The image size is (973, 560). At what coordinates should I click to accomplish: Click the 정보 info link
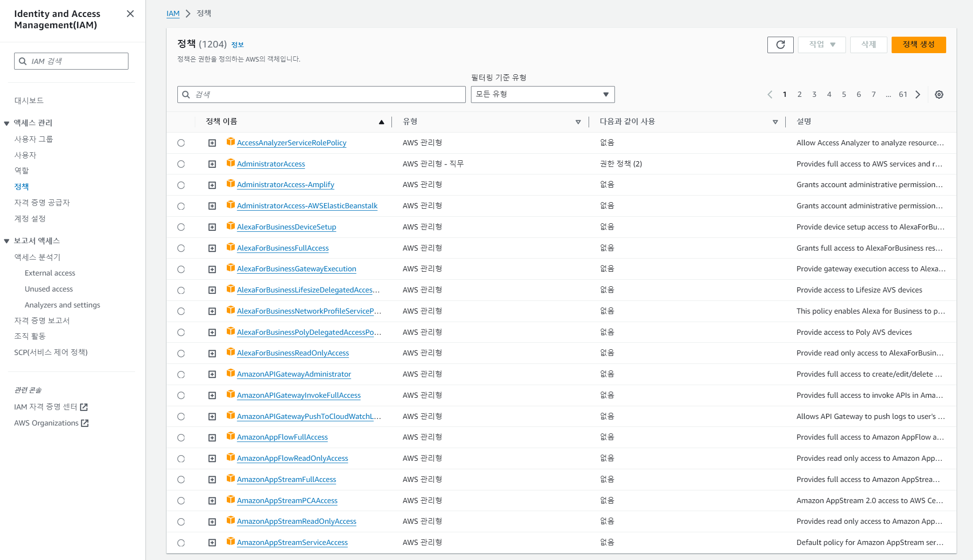tap(238, 45)
